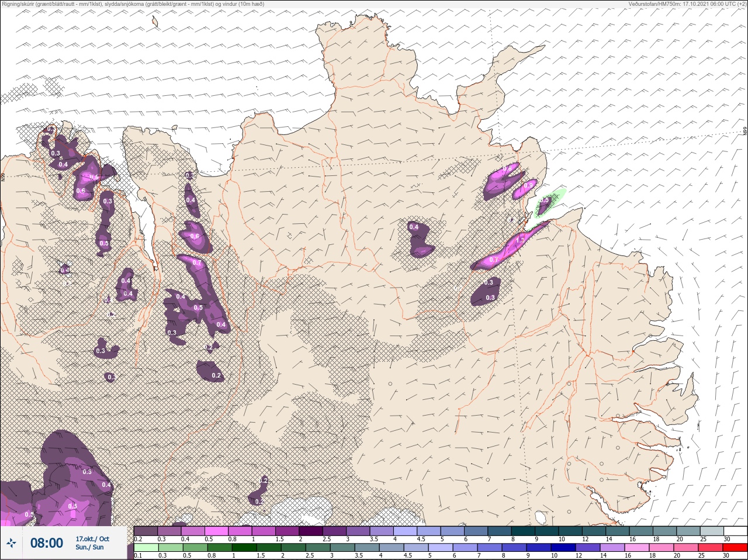Click the 08:00 forecast time display
Screen dimensions: 748x560
[x=47, y=543]
